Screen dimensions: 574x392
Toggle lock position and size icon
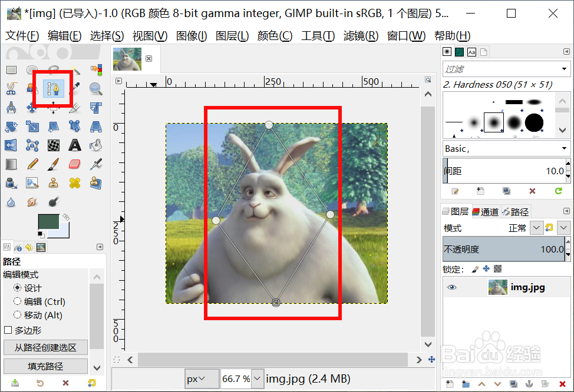click(x=486, y=269)
